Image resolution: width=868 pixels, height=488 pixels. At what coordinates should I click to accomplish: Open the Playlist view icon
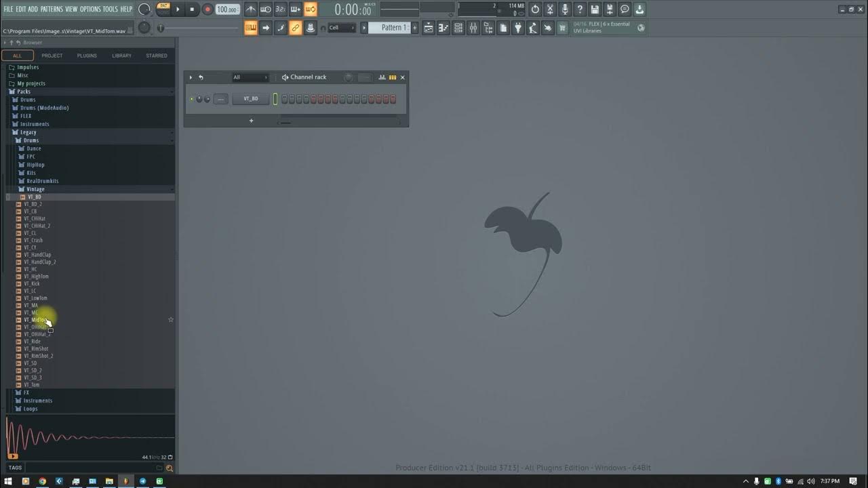(x=429, y=28)
